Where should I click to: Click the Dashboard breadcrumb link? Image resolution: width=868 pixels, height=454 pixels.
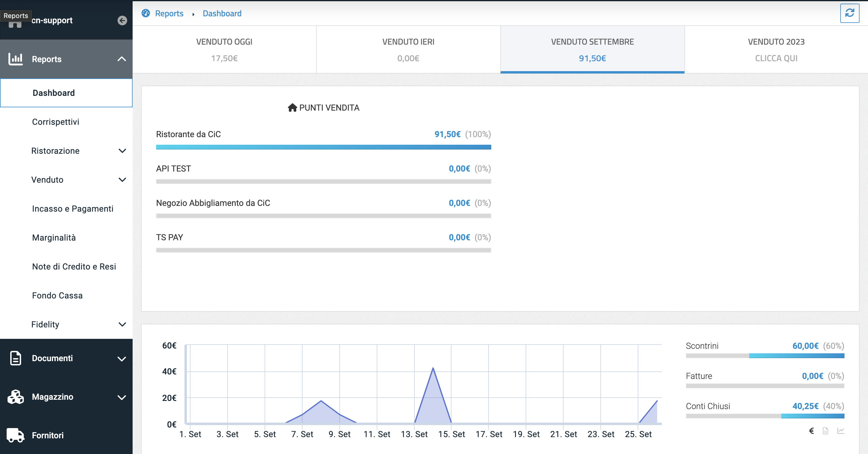222,14
